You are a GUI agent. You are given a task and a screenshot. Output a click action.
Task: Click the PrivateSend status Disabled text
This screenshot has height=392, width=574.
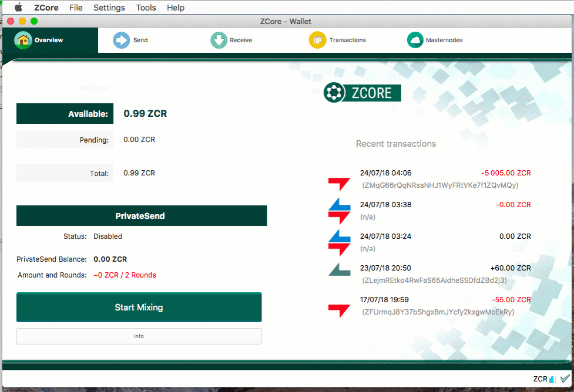[x=108, y=236]
